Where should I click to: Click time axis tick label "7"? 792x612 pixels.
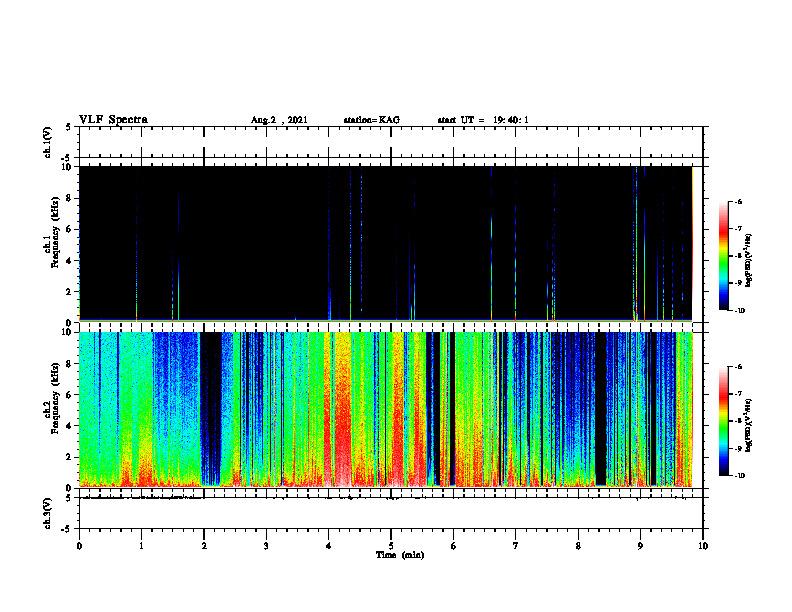point(516,546)
